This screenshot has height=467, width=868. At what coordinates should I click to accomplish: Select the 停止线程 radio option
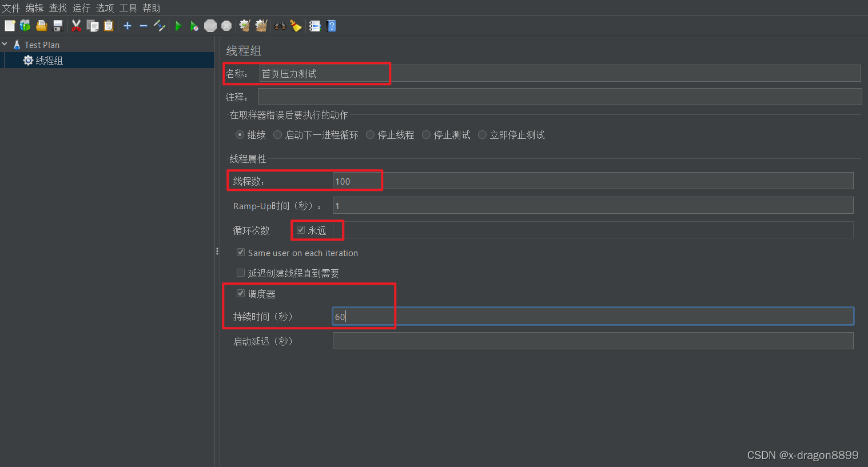pos(371,135)
